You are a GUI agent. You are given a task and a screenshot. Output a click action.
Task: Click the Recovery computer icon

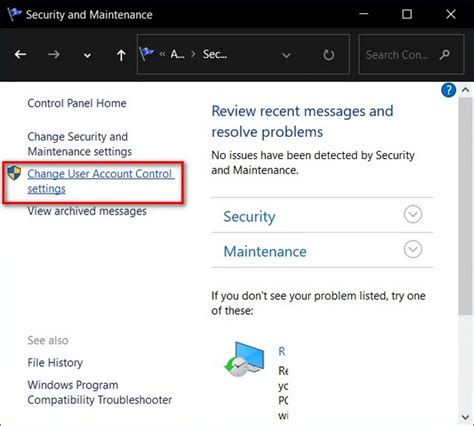(x=244, y=359)
